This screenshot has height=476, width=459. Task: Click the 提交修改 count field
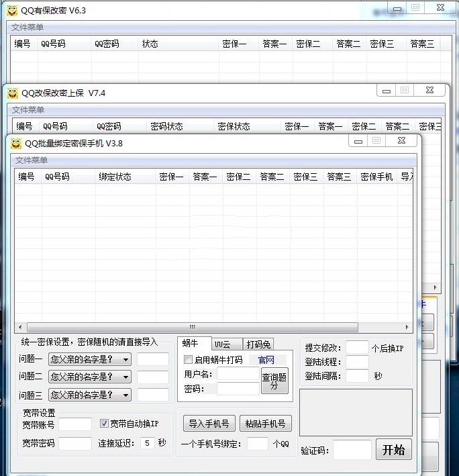357,347
